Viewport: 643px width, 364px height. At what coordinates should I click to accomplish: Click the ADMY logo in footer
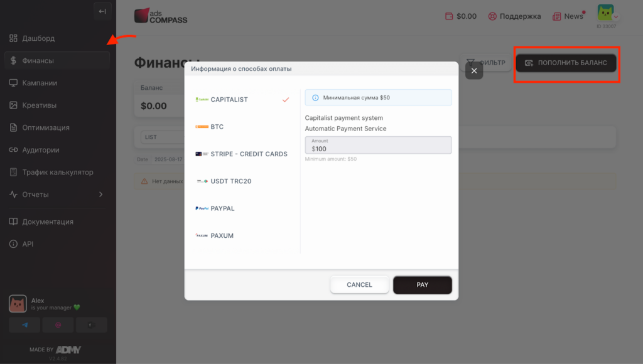pyautogui.click(x=68, y=350)
